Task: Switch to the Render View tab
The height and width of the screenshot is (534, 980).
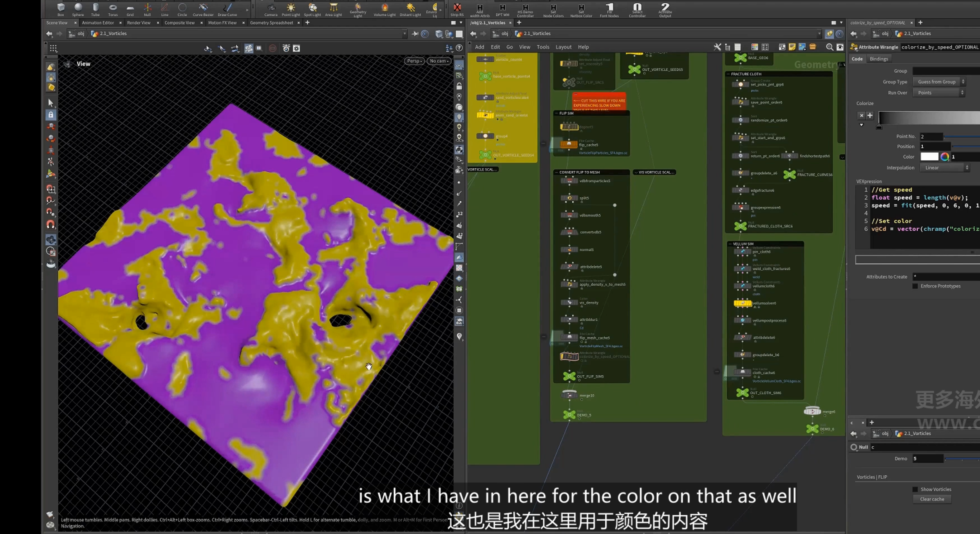Action: click(x=138, y=23)
